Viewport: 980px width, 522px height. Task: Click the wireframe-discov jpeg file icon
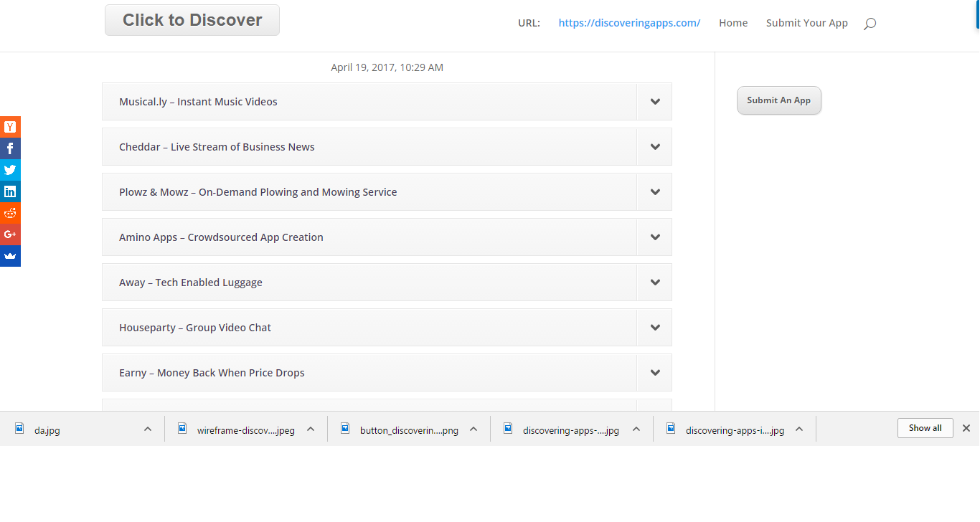point(183,429)
